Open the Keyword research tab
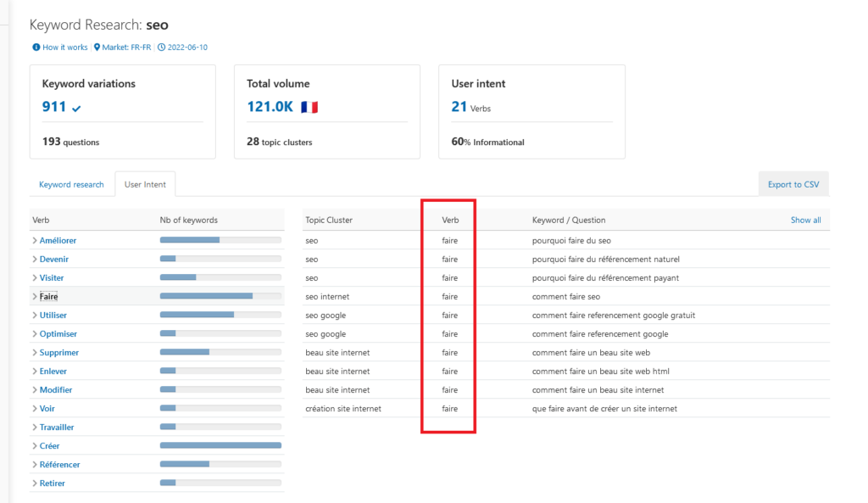The image size is (868, 503). [71, 184]
